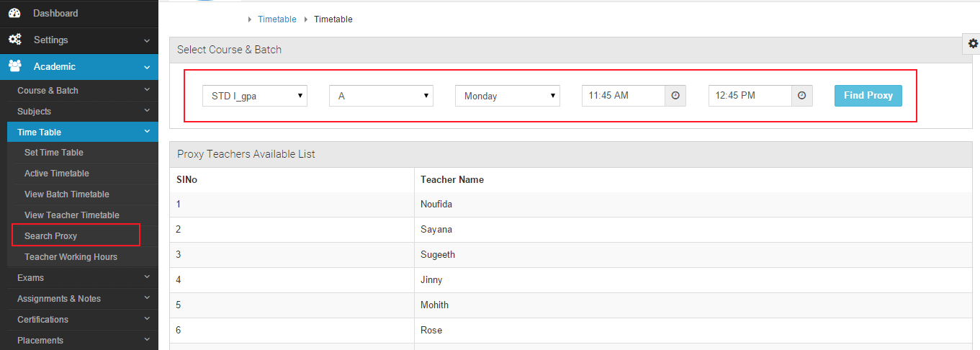Click the Teacher Name column header
The width and height of the screenshot is (980, 350).
pos(452,179)
